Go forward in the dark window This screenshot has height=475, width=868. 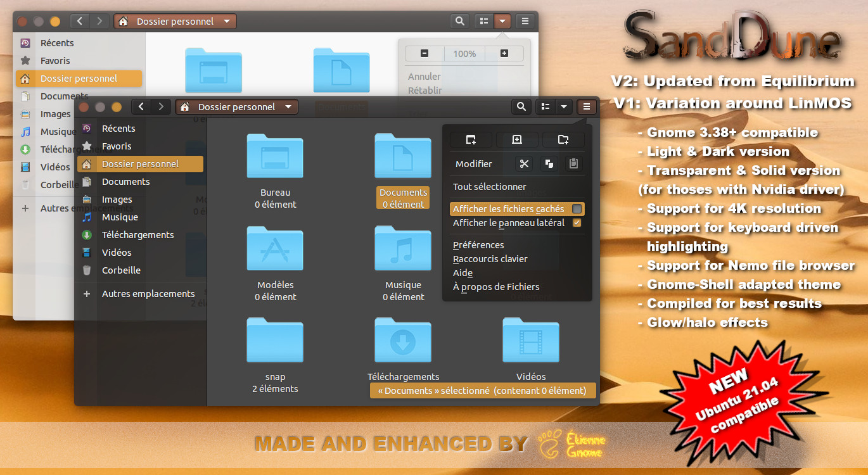[161, 107]
